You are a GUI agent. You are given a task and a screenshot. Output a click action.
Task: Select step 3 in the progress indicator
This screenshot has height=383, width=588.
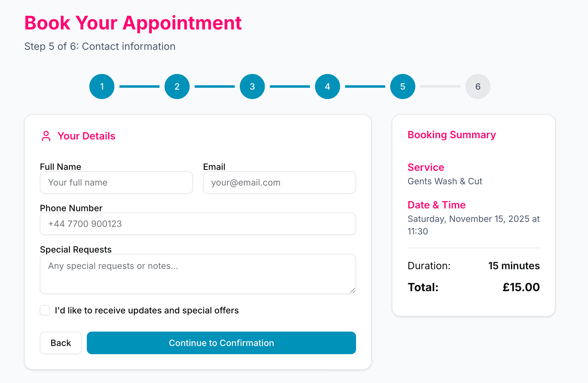[x=252, y=87]
